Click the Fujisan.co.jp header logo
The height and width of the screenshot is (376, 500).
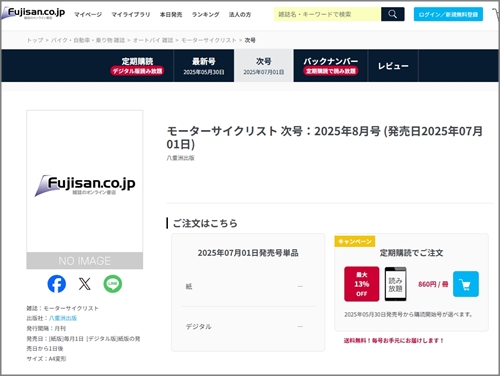[33, 13]
